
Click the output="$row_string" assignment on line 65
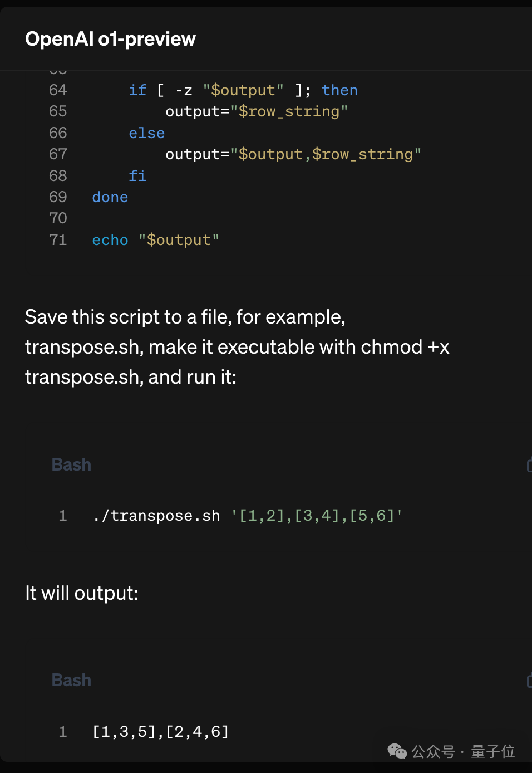coord(257,111)
